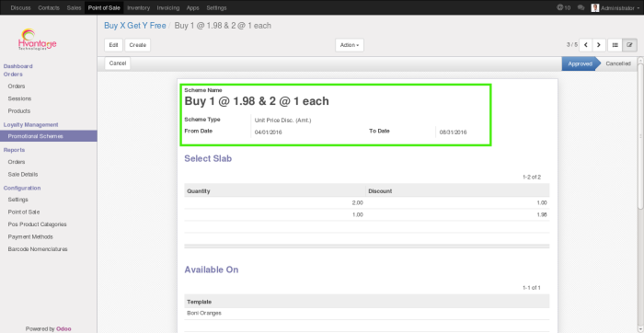Open the Buy X Get Y Free breadcrumb
This screenshot has height=333, width=644.
coord(135,26)
